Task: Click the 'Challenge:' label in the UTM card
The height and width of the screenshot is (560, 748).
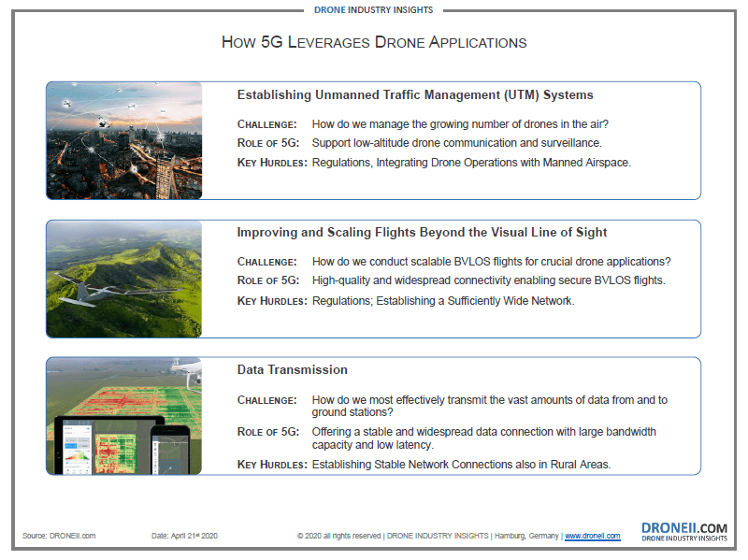Action: click(x=266, y=124)
